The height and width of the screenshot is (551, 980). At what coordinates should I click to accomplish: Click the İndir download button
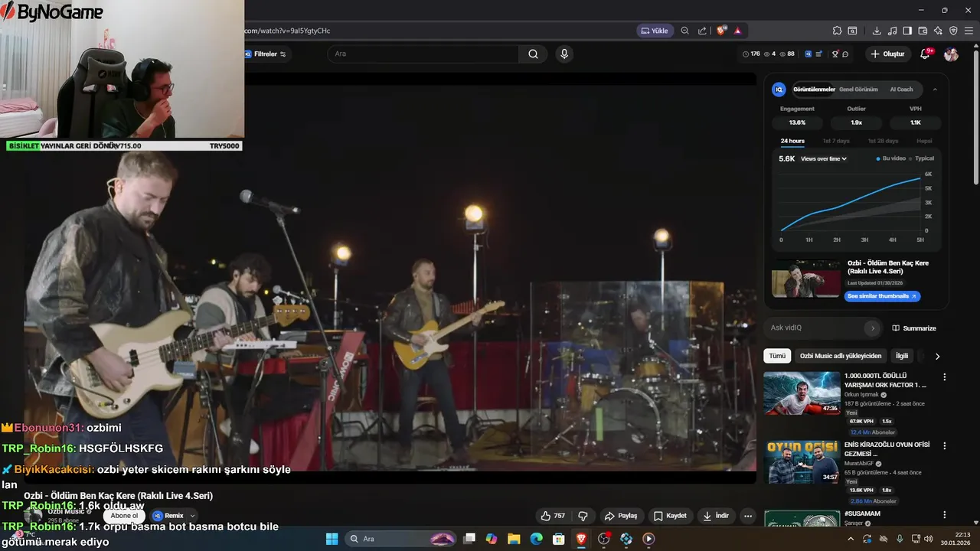(716, 516)
